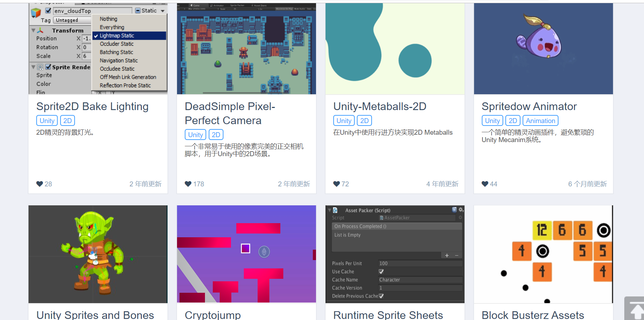This screenshot has height=320, width=644.
Task: Click the DeadSimple camera description text
Action: [244, 150]
